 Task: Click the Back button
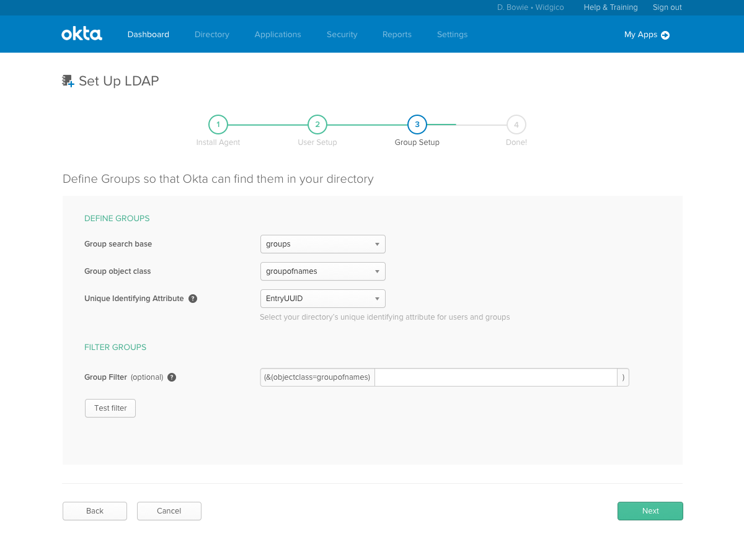[x=95, y=511]
